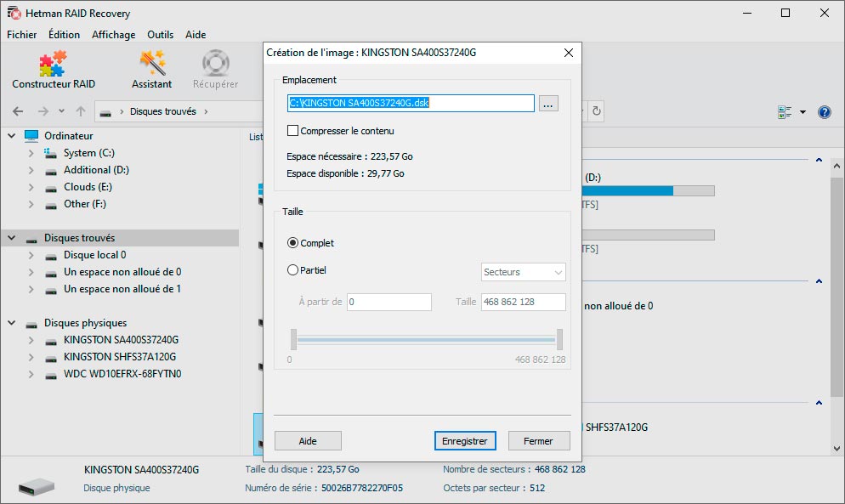Image resolution: width=845 pixels, height=504 pixels.
Task: Select the Other (F:) drive icon
Action: point(51,206)
